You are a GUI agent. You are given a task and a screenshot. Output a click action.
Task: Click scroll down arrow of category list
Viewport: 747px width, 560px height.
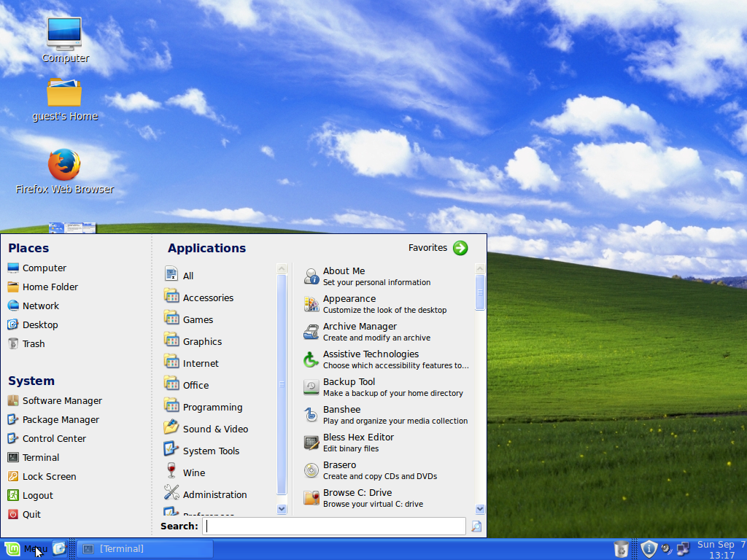tap(282, 508)
